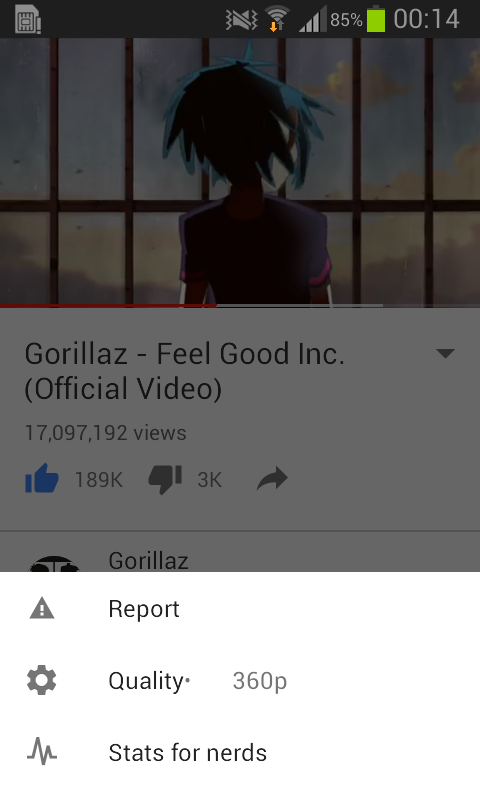
Task: Click the Quality gear icon
Action: point(42,680)
